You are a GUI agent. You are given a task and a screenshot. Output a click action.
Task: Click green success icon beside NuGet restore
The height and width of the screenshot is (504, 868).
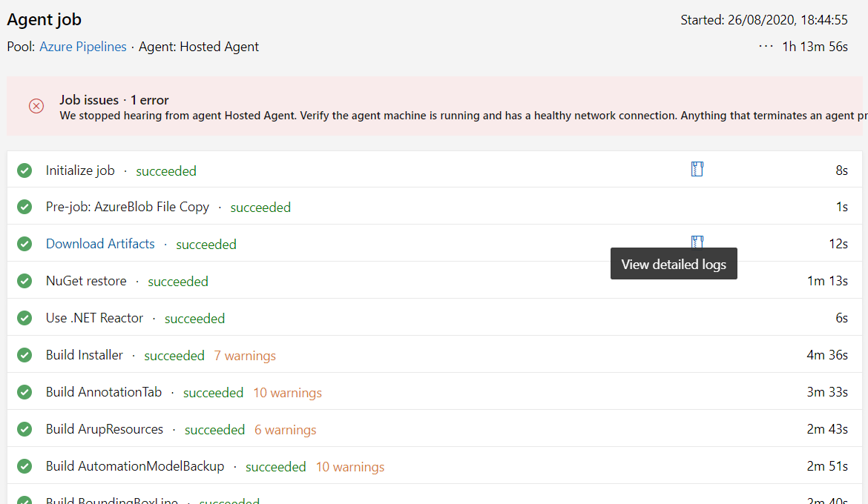tap(24, 280)
